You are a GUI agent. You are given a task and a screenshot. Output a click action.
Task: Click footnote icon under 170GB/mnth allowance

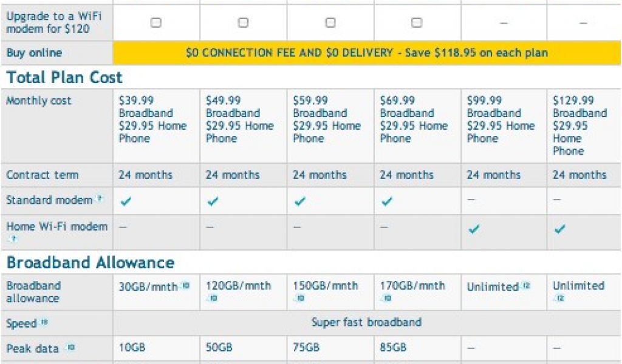387,298
